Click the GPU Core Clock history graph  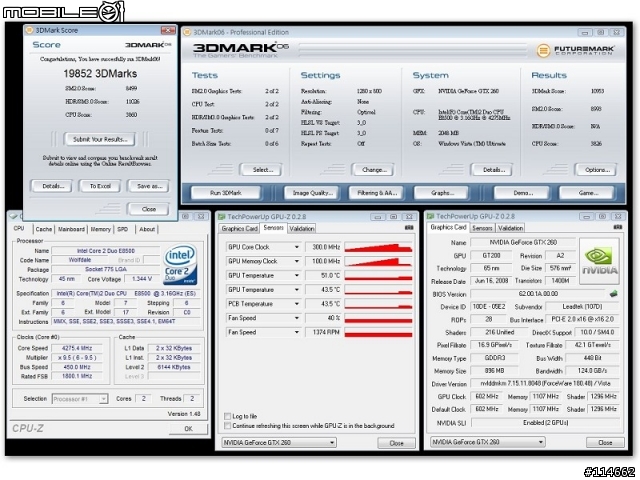[378, 247]
